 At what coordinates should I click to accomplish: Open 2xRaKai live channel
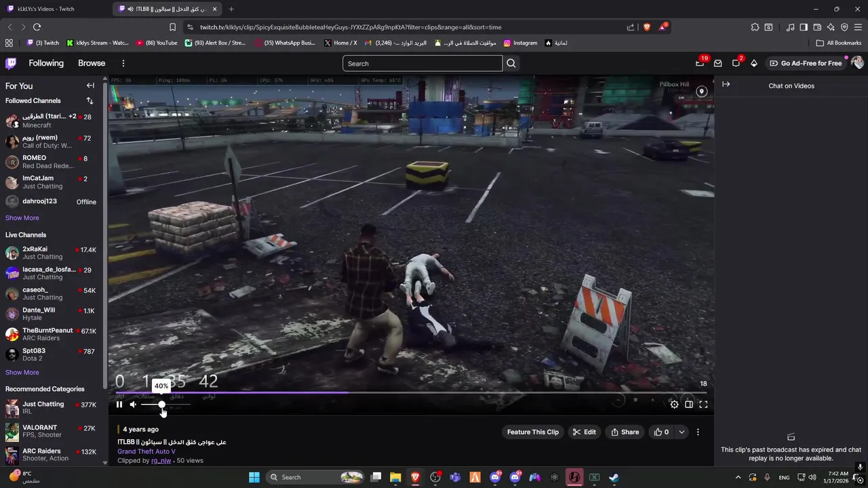[52, 253]
